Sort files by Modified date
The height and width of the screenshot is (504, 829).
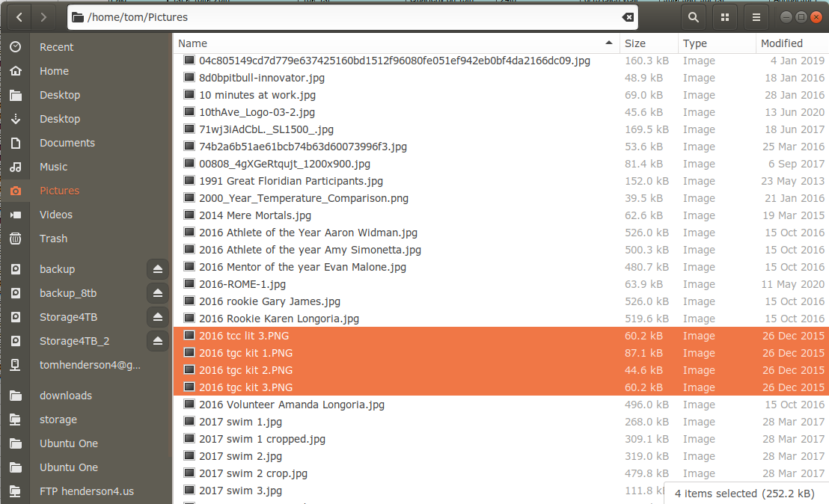point(781,43)
